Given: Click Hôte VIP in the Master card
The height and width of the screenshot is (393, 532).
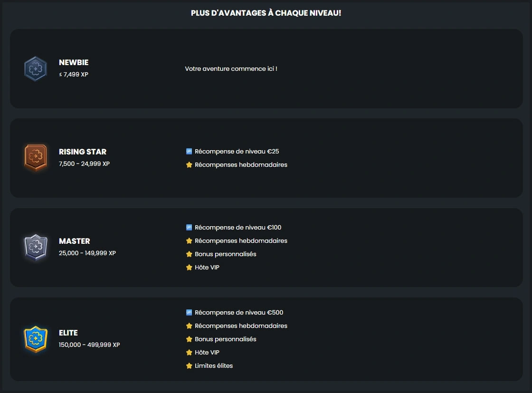Looking at the screenshot, I should 207,268.
